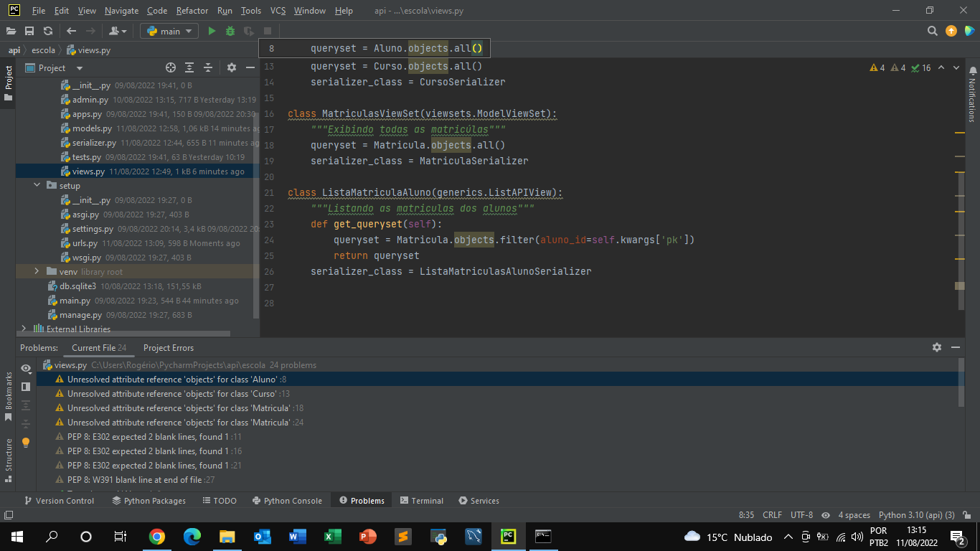Select settings.py in the setup folder

[x=93, y=229]
